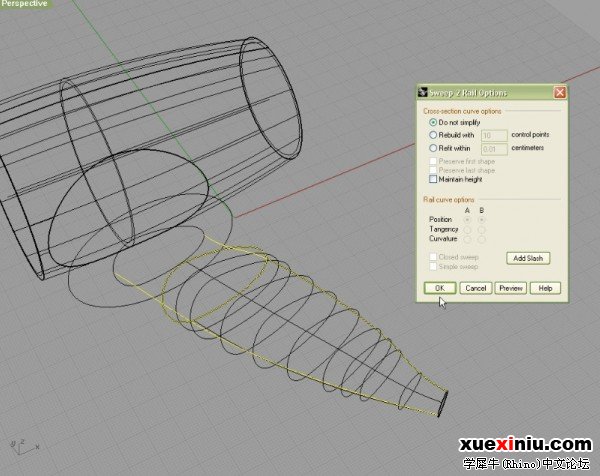This screenshot has height=476, width=600.
Task: Choose the Refit within radio option
Action: tap(433, 148)
